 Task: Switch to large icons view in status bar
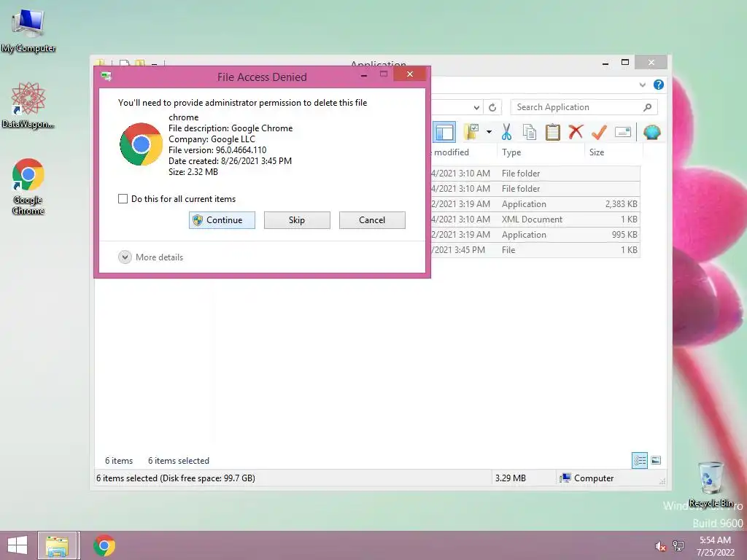[x=656, y=460]
